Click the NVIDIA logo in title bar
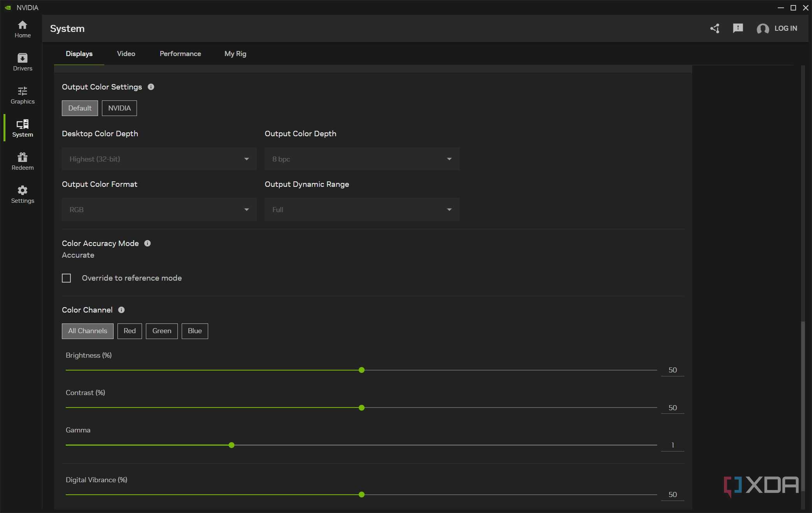This screenshot has height=513, width=812. [8, 7]
